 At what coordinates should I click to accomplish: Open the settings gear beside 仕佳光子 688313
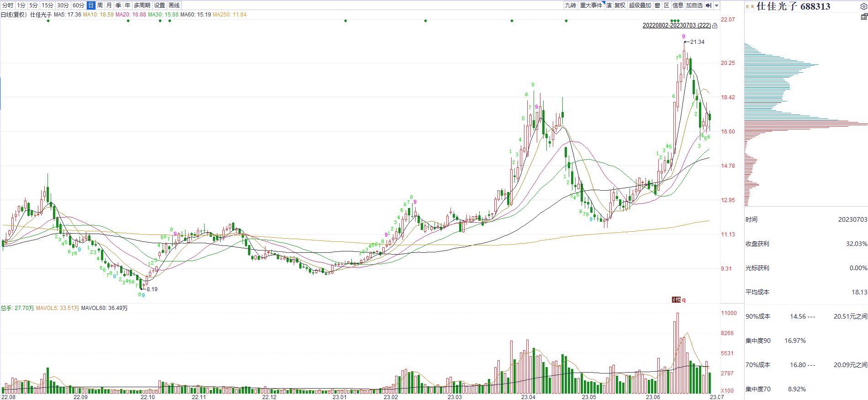(863, 6)
